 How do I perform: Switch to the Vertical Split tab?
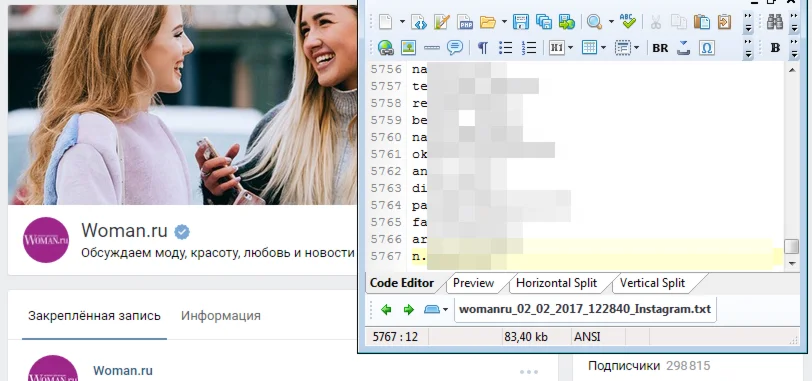[652, 283]
